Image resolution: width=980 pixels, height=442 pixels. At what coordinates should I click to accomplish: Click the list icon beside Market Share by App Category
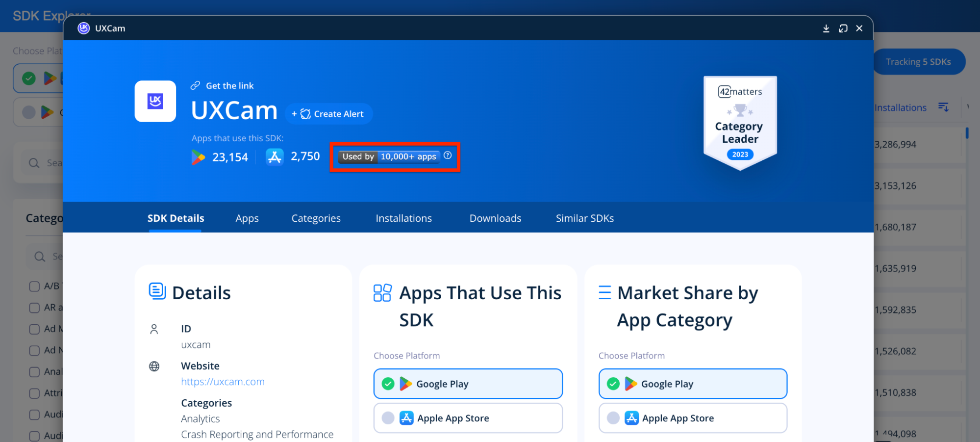click(605, 293)
